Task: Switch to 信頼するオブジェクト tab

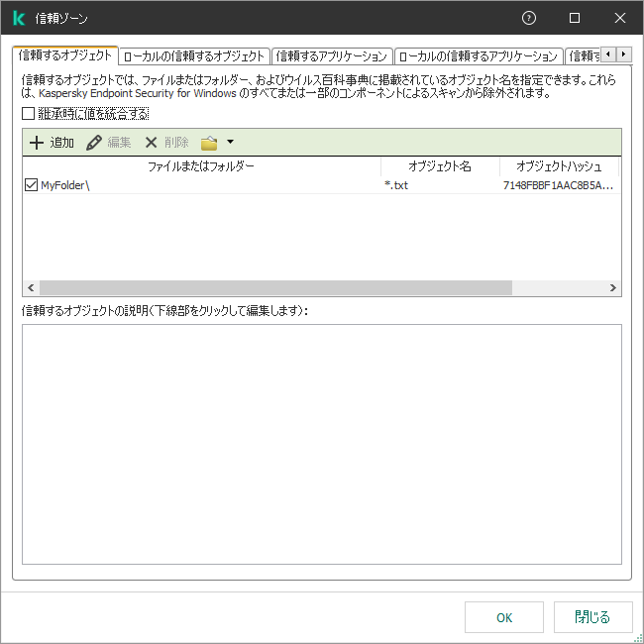Action: click(65, 55)
